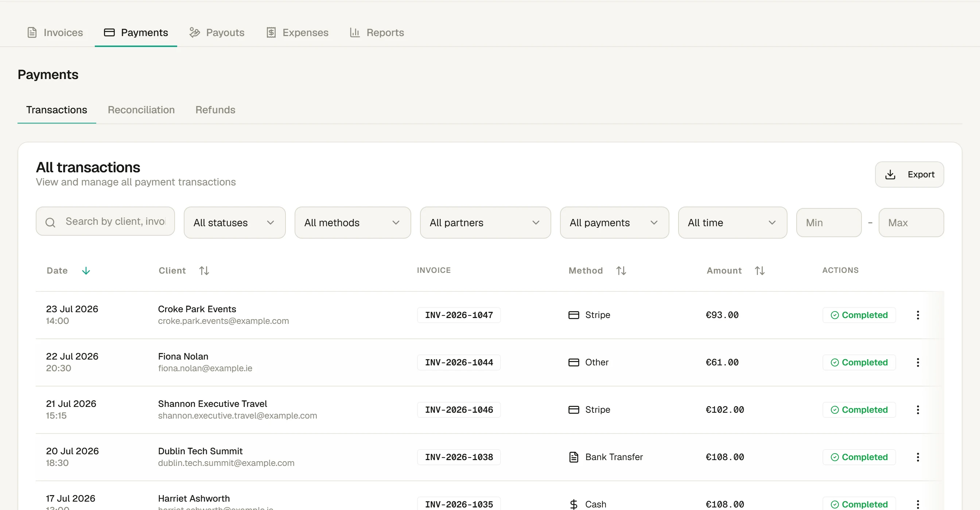Click the Payments card icon in tab
Screen dimensions: 980x510
(x=109, y=33)
